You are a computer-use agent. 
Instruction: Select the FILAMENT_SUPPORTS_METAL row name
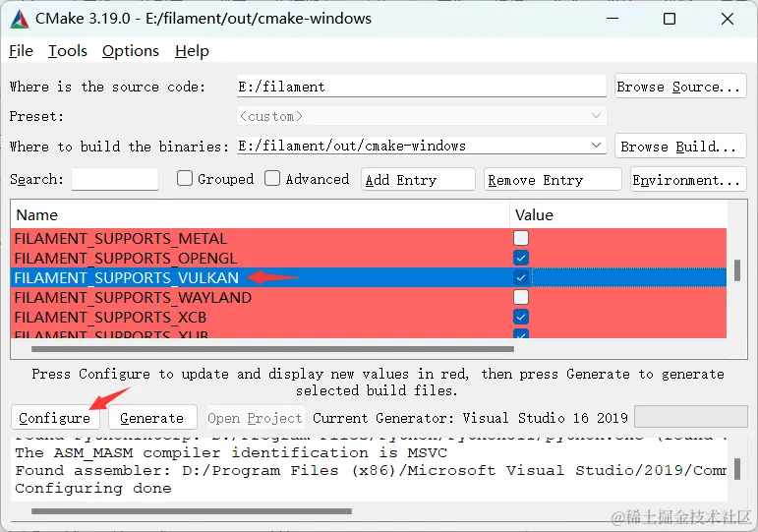click(x=120, y=238)
